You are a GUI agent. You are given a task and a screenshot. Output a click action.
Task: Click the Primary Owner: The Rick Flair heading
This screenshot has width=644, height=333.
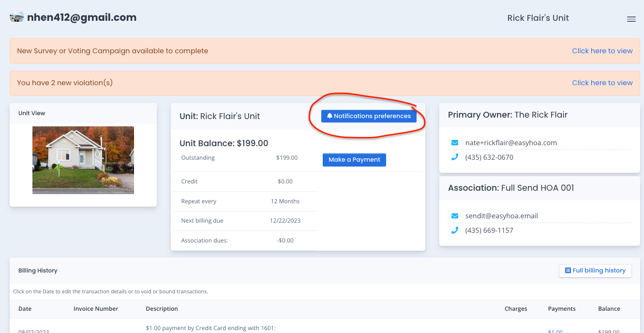[x=508, y=115]
